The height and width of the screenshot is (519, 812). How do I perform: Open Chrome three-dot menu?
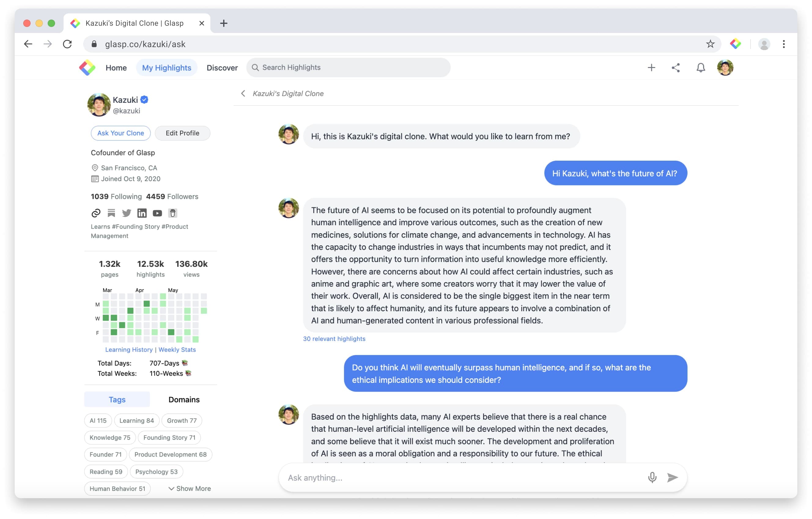pos(783,44)
